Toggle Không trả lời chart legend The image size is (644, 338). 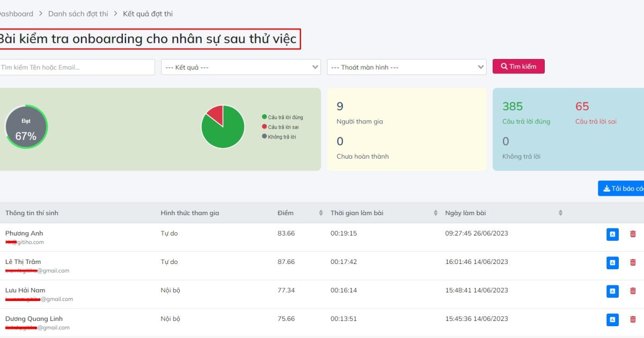point(279,136)
